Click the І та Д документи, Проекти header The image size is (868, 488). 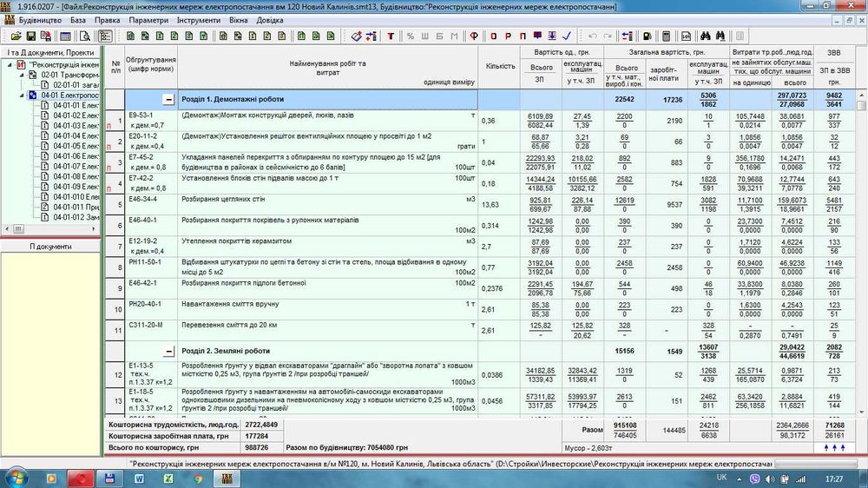50,53
